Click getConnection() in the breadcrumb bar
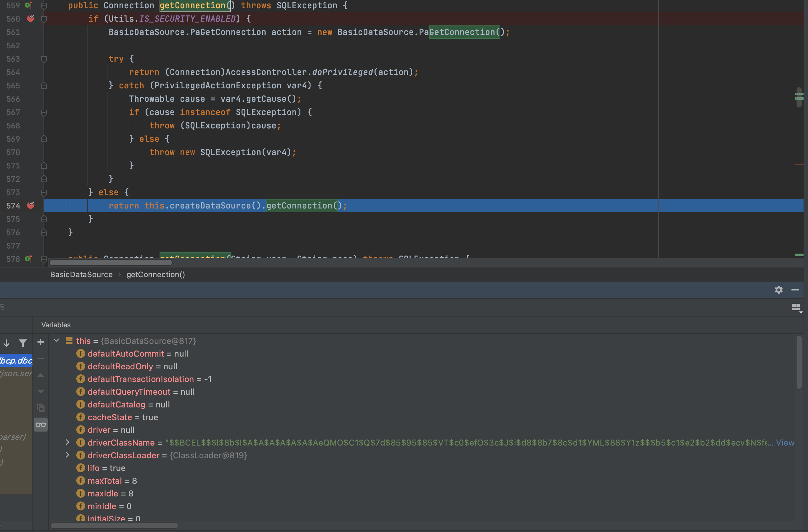808x532 pixels. coord(155,274)
